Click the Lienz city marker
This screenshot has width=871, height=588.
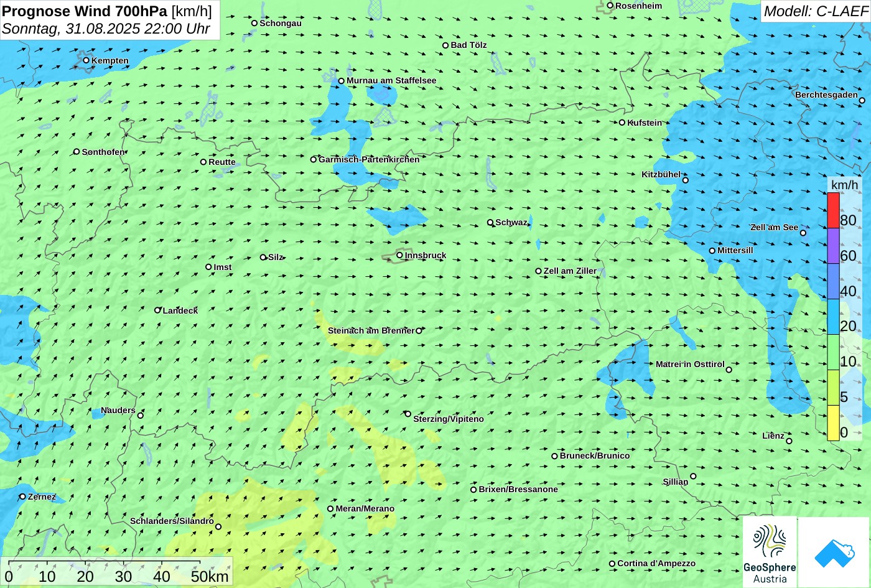tap(789, 441)
